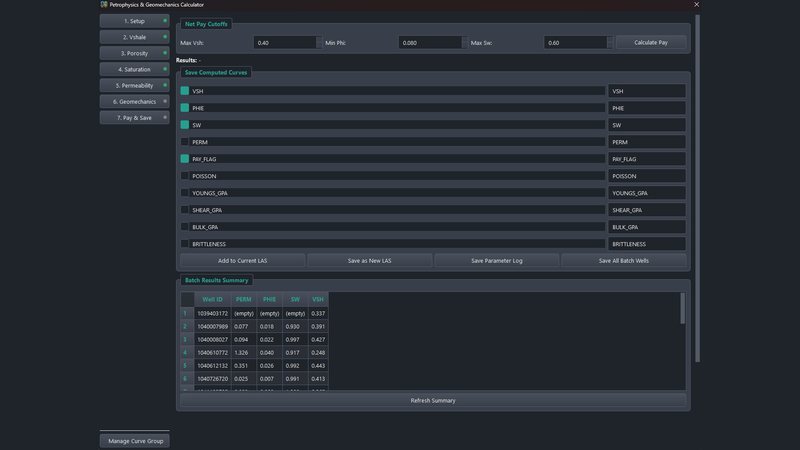Enable the POISSON curve checkbox
This screenshot has width=800, height=450.
185,176
